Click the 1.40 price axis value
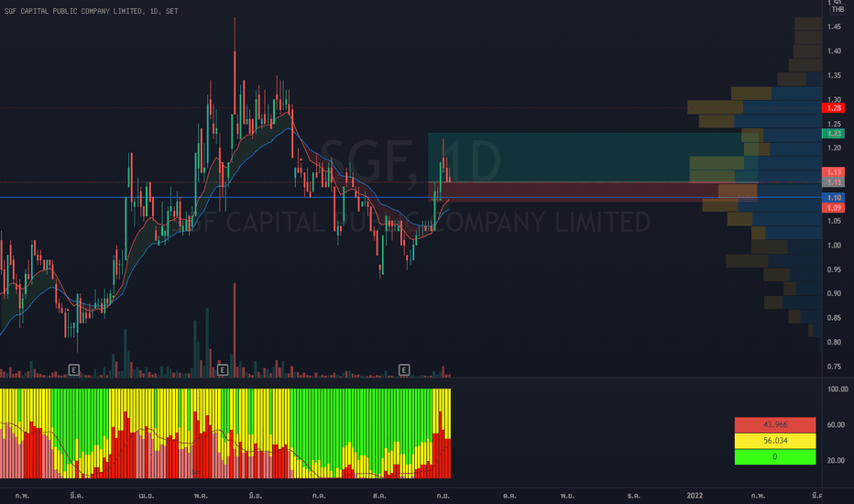 tap(834, 51)
